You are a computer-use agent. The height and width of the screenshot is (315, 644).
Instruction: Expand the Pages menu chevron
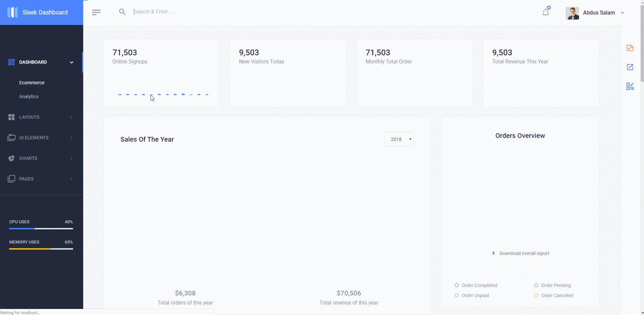pos(72,179)
